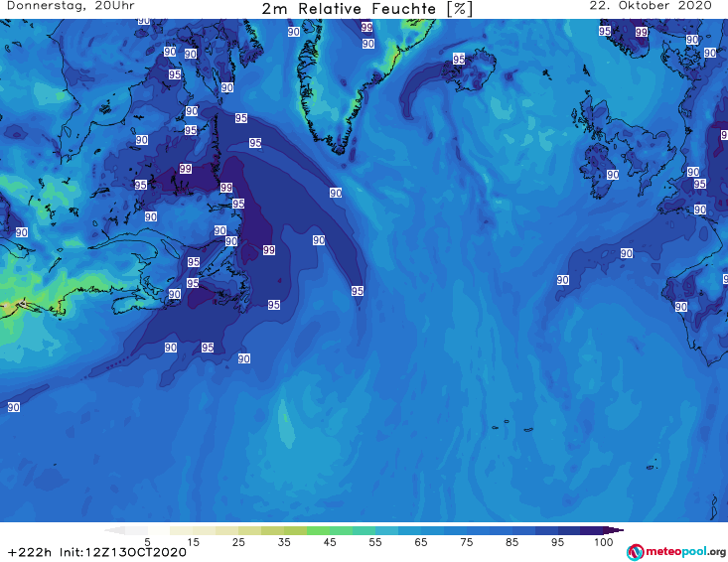Viewport: 728px width, 562px height.
Task: Click the '90' contour label at far left bottom
Action: click(x=14, y=407)
